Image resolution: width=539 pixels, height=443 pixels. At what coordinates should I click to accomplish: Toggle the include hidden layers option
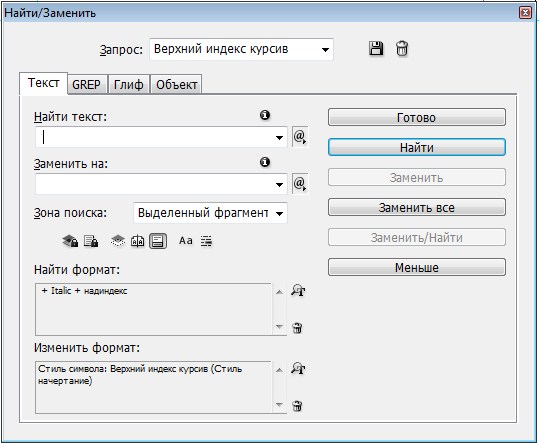coord(118,241)
